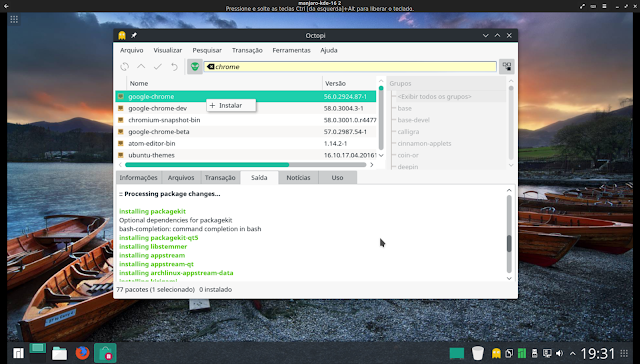The width and height of the screenshot is (640, 364).
Task: Select the coin-or group
Action: pos(408,155)
